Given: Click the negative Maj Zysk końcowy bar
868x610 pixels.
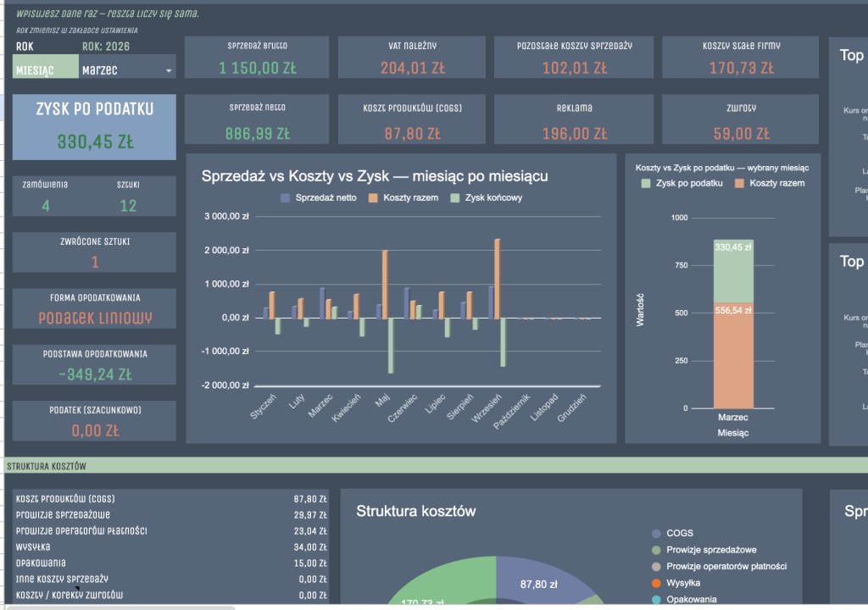Looking at the screenshot, I should point(391,346).
